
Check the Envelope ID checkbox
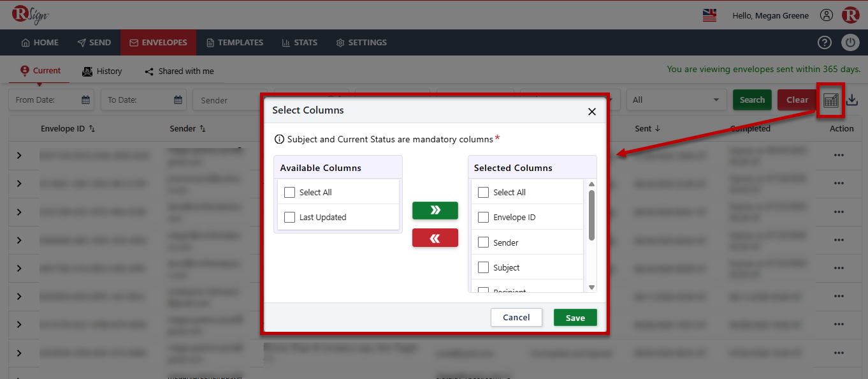click(x=483, y=217)
